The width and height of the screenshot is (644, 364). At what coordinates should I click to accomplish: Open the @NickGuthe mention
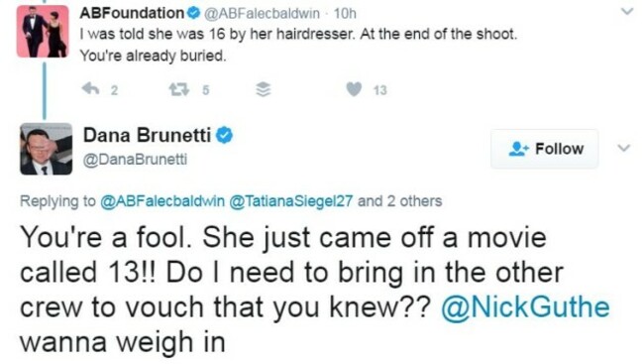click(x=525, y=307)
